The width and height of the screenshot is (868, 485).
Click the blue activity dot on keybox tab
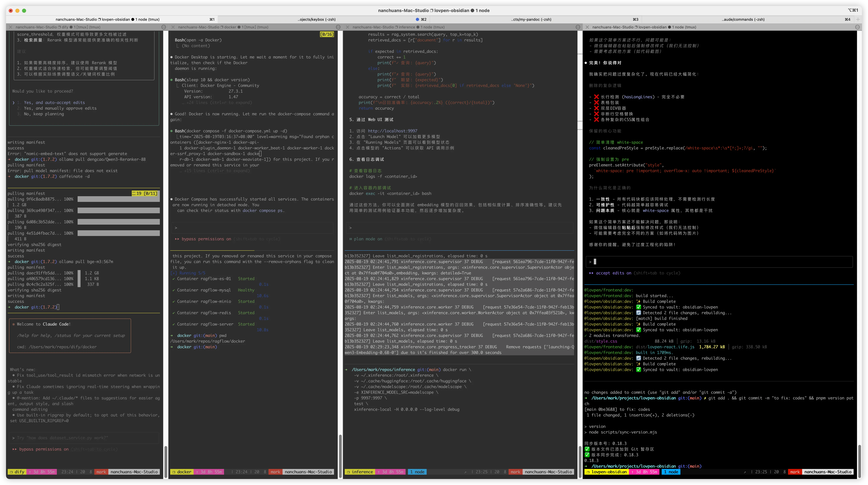[417, 20]
